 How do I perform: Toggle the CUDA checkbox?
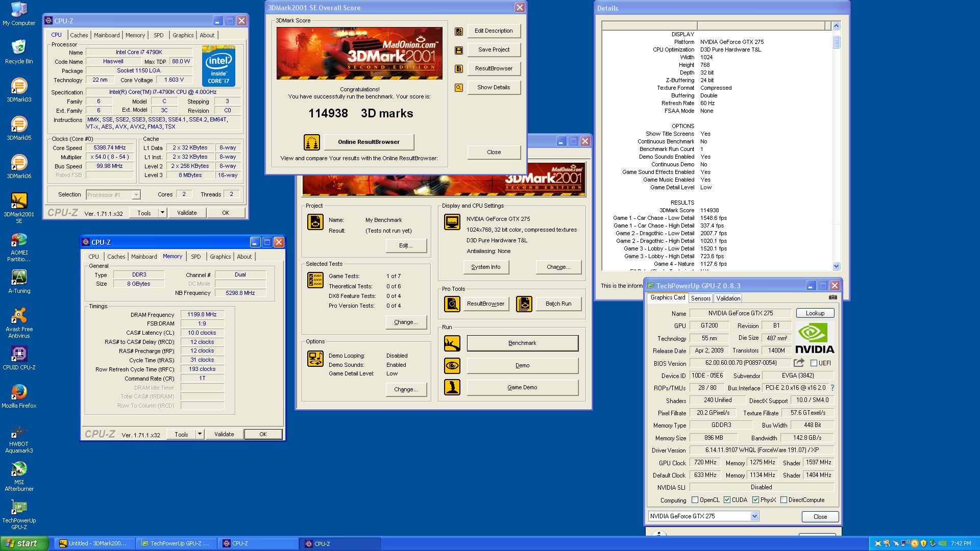tap(727, 500)
